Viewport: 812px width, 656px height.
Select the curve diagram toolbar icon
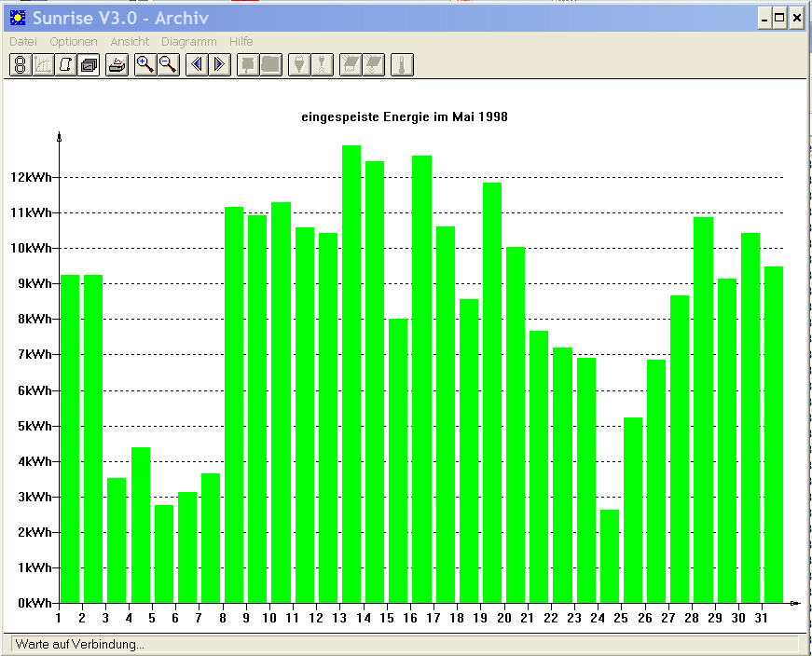click(43, 65)
